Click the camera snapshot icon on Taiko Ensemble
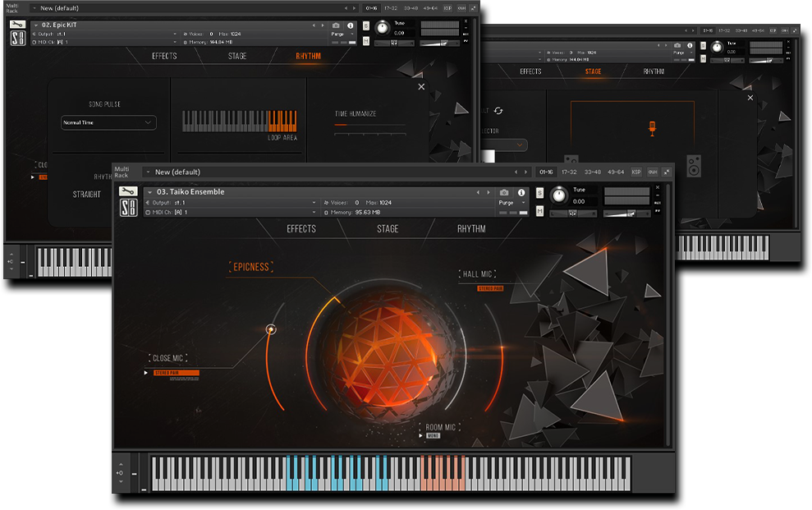This screenshot has height=510, width=812. point(503,192)
